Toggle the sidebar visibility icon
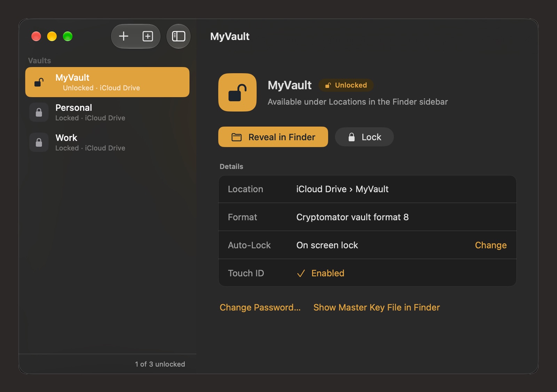This screenshot has width=557, height=392. tap(179, 36)
